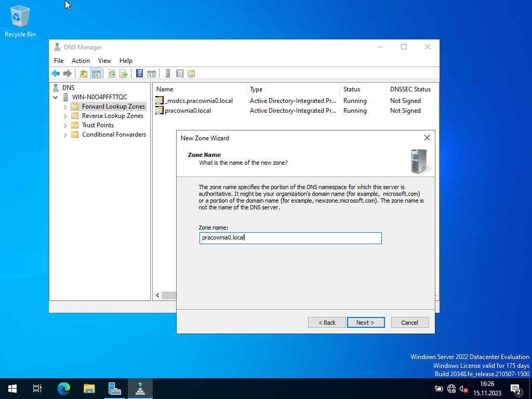Click the left scroll arrow in list pane
The image size is (532, 399).
click(x=157, y=296)
